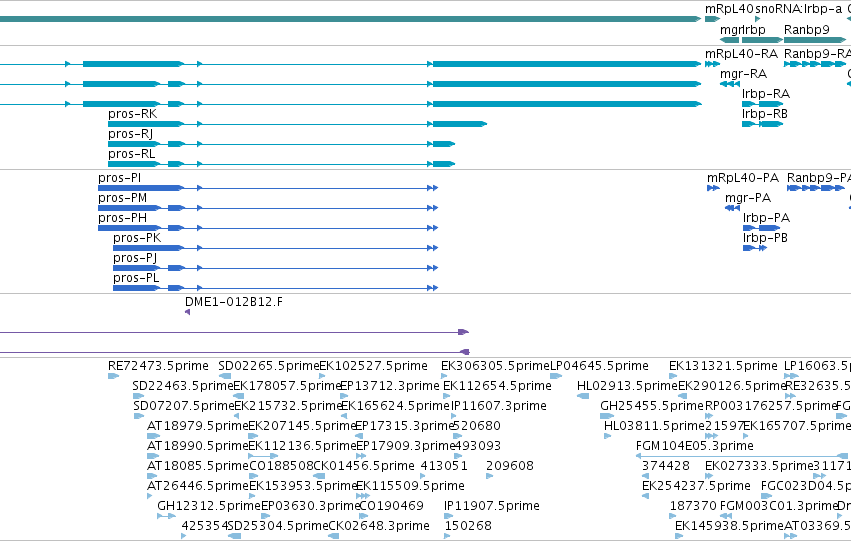Select the CK01456.5prime EST label
The width and height of the screenshot is (851, 541).
[x=364, y=466]
